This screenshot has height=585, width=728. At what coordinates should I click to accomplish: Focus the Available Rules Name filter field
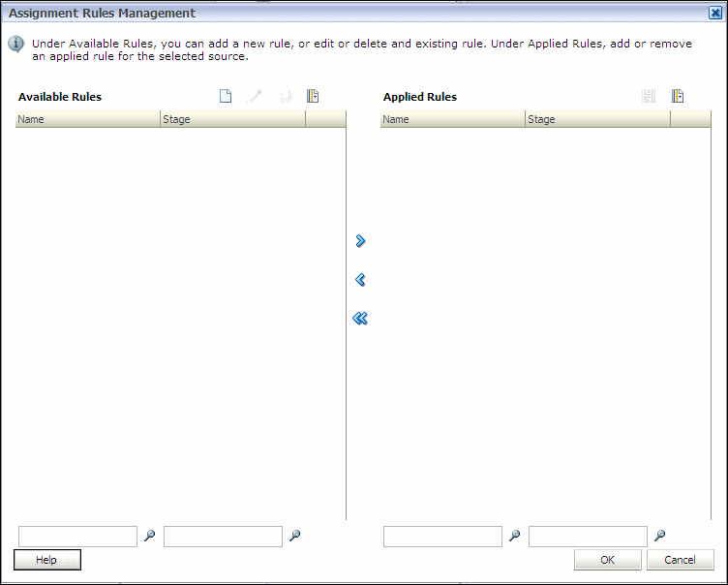coord(78,537)
